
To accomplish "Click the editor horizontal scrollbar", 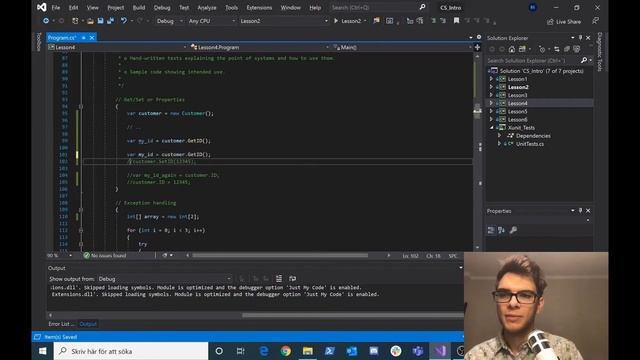I will [x=280, y=256].
